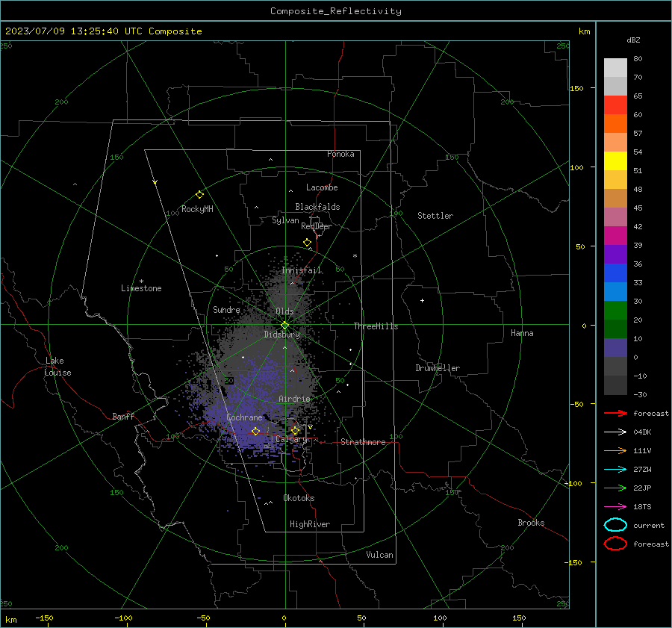The image size is (672, 628).
Task: Click the yellow 54 dBZ color swatch
Action: pos(615,161)
